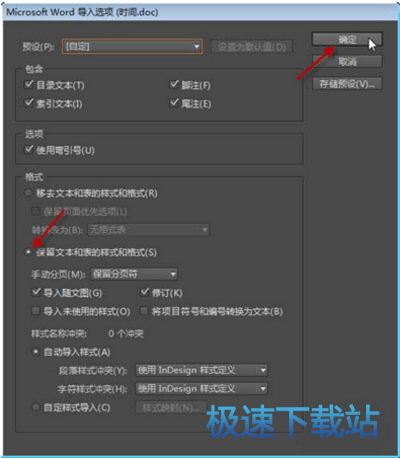Toggle 尾注(E) checkbox
This screenshot has height=459, width=400.
(174, 103)
